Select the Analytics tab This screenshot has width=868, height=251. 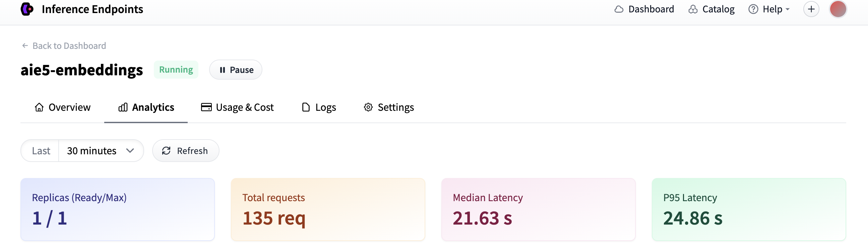[146, 107]
